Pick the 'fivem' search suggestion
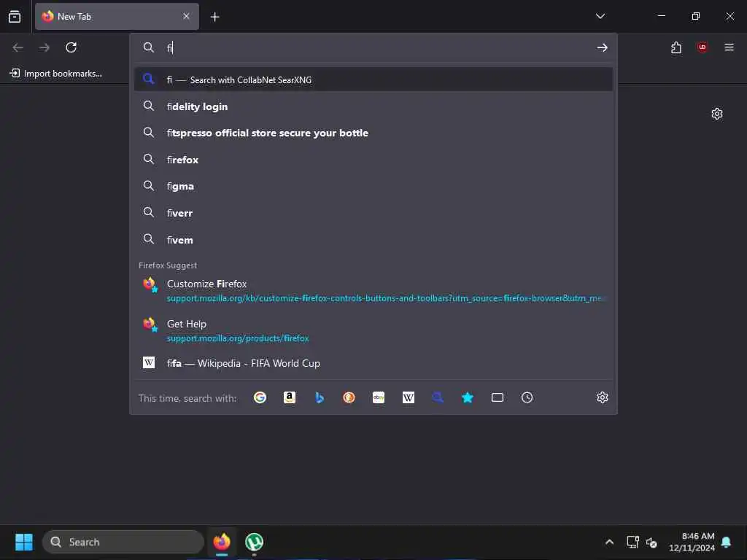The image size is (747, 560). pos(373,239)
